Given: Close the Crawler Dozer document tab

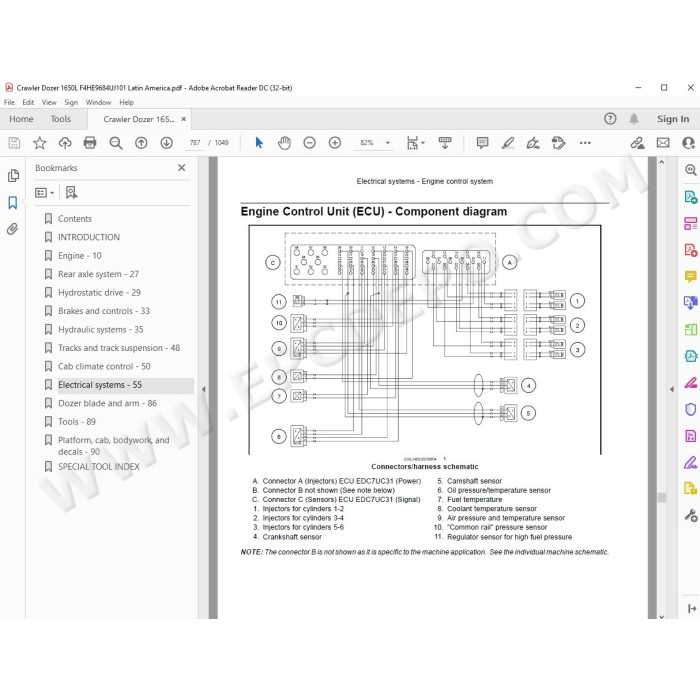Looking at the screenshot, I should [x=183, y=119].
